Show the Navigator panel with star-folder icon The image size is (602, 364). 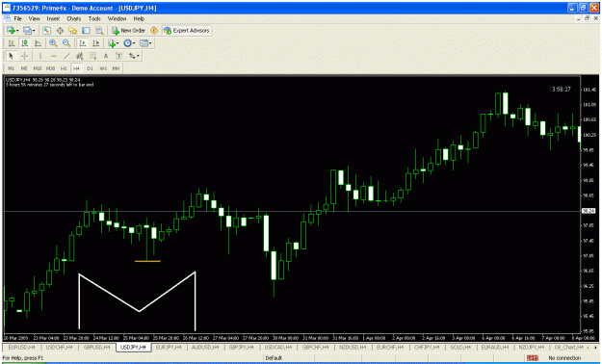pyautogui.click(x=72, y=31)
